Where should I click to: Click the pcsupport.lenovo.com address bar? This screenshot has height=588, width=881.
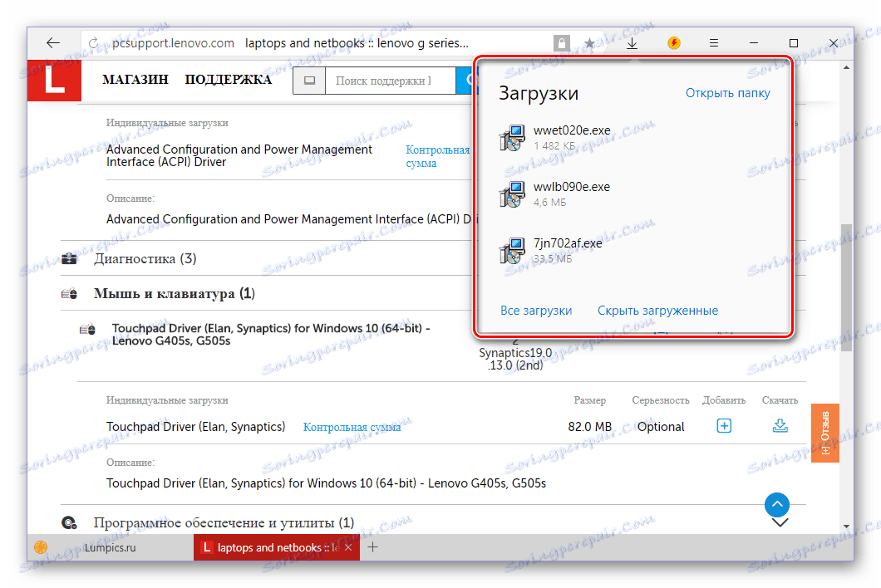(173, 42)
